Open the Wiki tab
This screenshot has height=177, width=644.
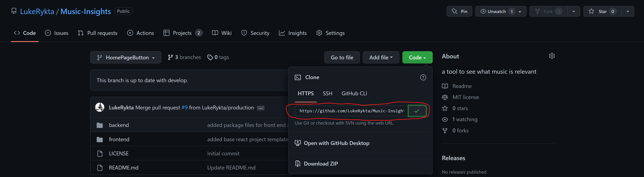pyautogui.click(x=222, y=33)
